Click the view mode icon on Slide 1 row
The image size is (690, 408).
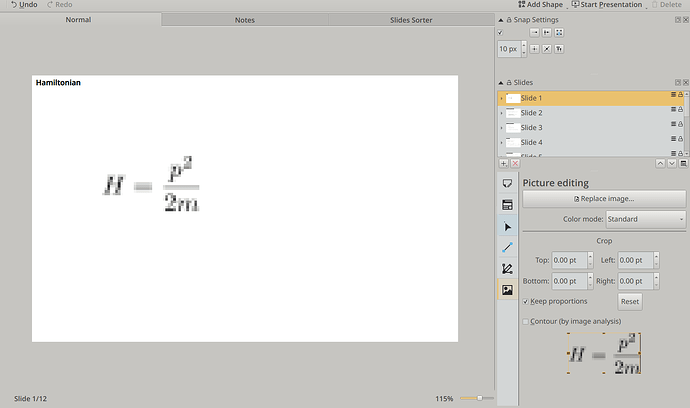[x=673, y=95]
